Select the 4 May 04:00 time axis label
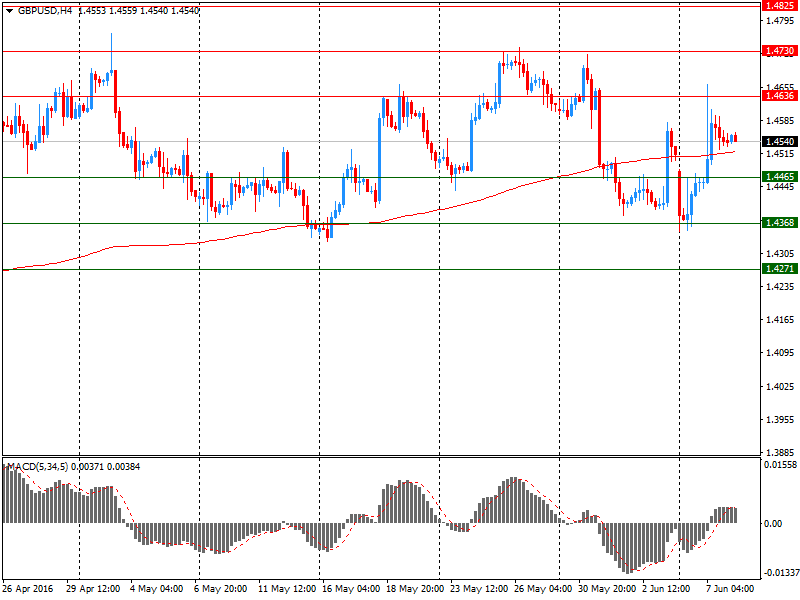 tap(157, 589)
